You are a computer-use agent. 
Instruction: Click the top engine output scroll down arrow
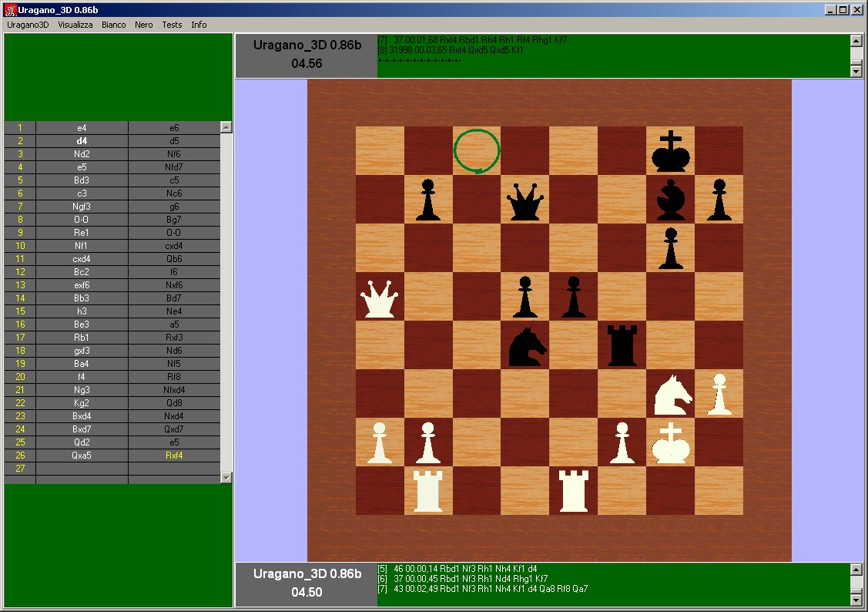(x=856, y=71)
